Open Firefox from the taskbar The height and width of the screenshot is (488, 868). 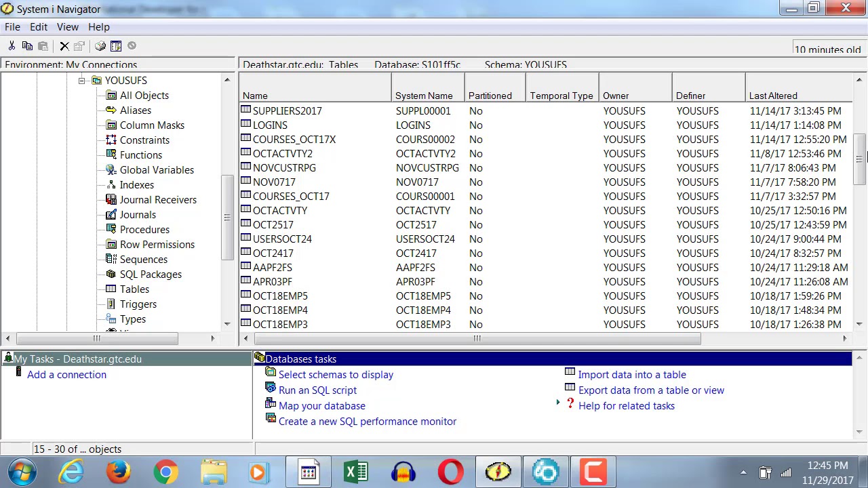(118, 472)
